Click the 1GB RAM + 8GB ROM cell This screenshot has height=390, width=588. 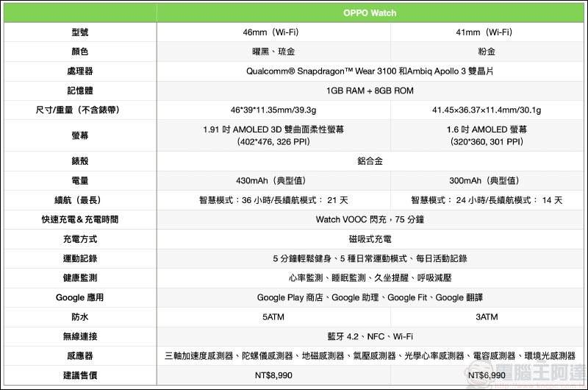pos(370,91)
